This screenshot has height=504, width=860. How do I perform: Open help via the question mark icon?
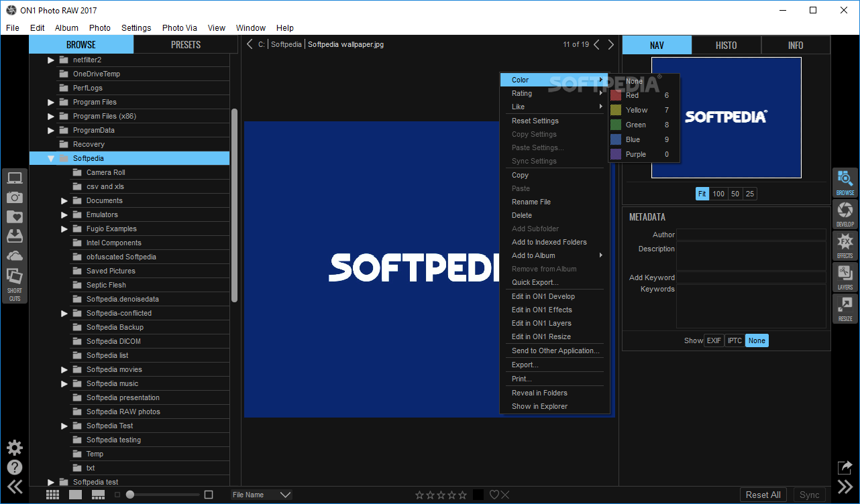(14, 467)
